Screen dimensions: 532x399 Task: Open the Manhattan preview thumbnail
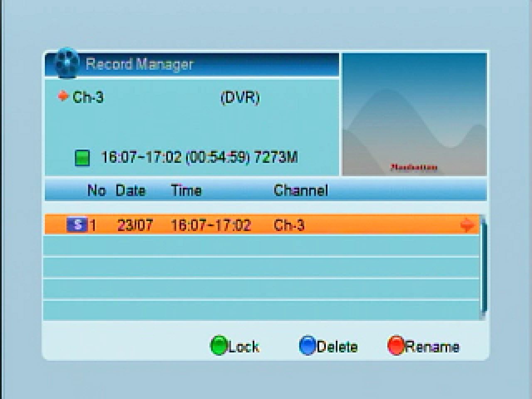coord(414,114)
